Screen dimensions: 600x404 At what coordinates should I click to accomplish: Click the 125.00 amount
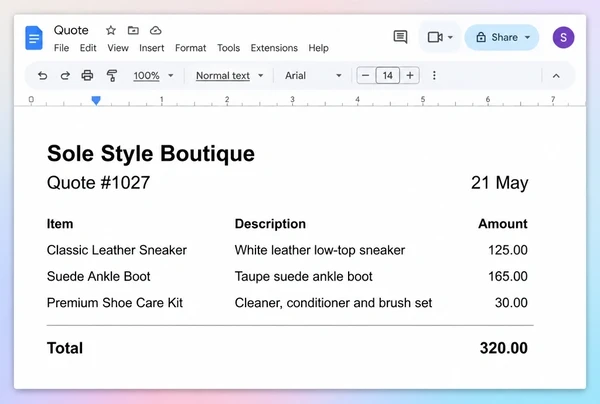(x=508, y=250)
